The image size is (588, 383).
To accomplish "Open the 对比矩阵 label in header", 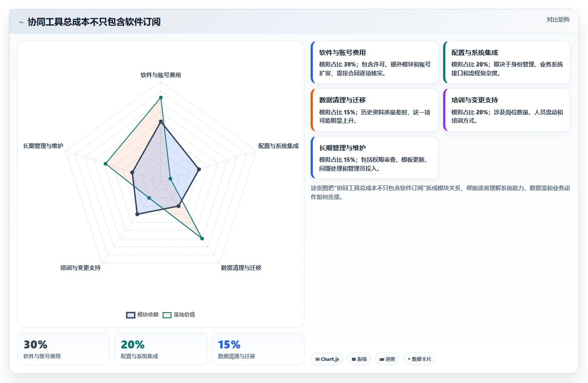I will coord(558,20).
